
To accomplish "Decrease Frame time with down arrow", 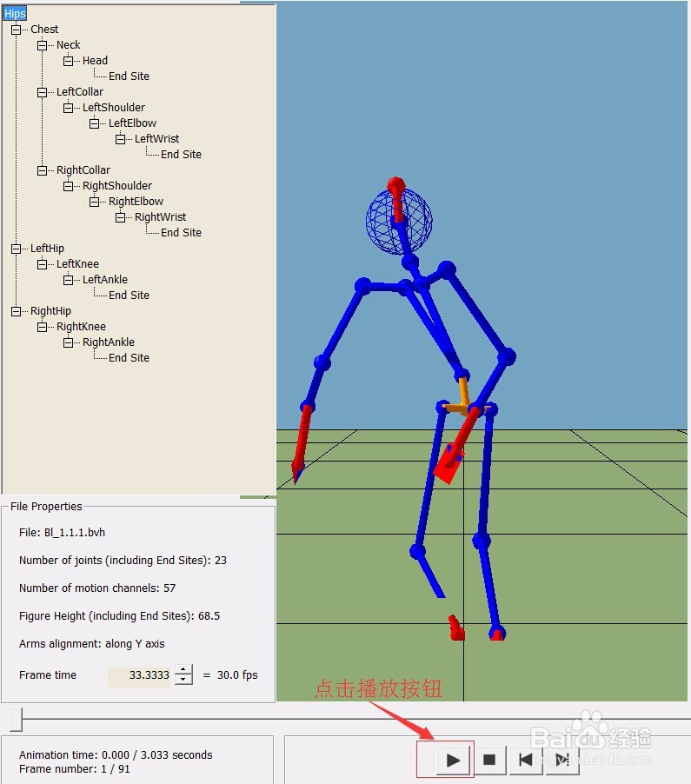I will [183, 680].
